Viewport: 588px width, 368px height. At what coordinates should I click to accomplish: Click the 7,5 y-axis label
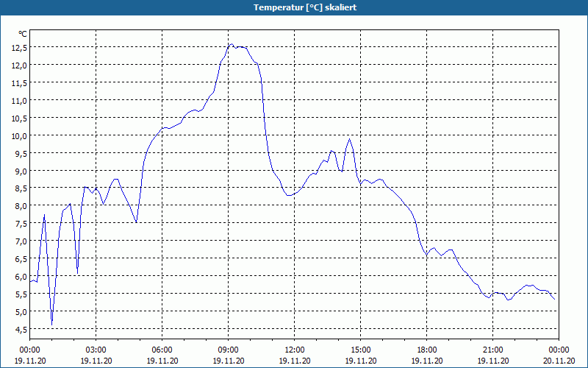pyautogui.click(x=21, y=224)
